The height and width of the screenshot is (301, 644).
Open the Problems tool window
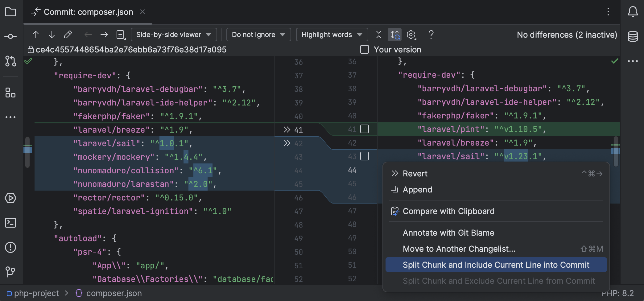10,247
